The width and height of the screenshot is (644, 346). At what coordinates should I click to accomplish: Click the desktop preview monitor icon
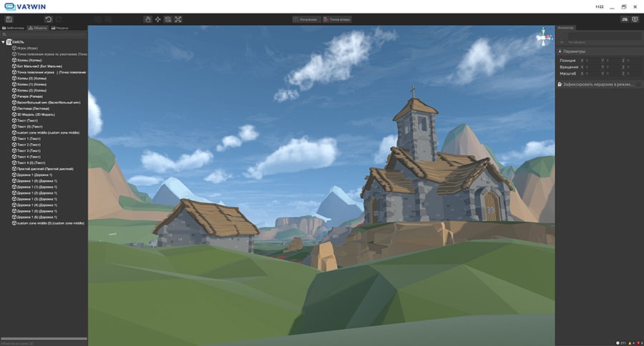click(x=635, y=19)
